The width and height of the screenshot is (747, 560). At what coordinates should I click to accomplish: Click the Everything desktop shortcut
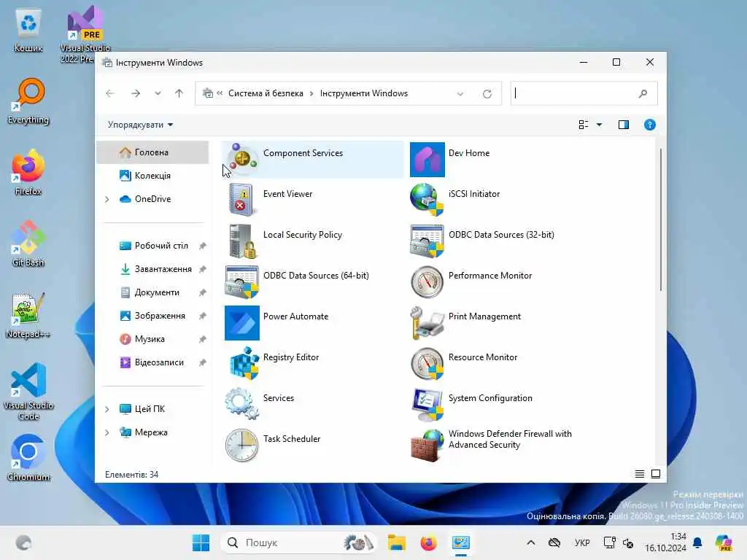pos(28,101)
